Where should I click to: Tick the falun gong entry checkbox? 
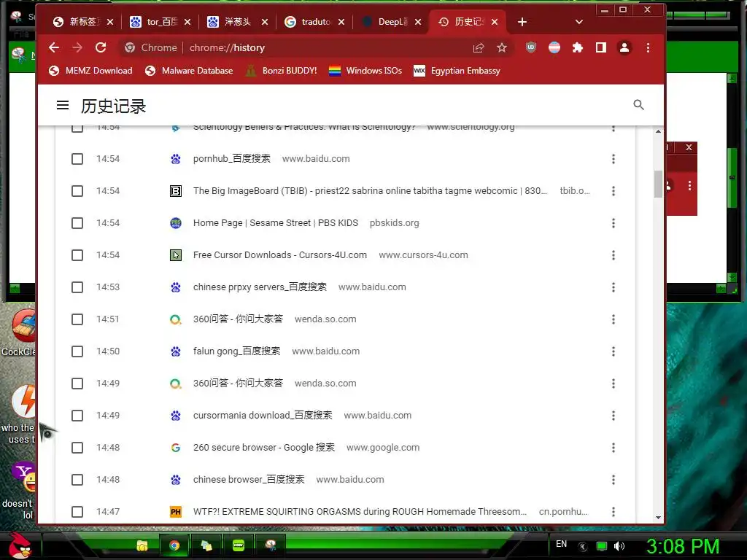coord(77,351)
